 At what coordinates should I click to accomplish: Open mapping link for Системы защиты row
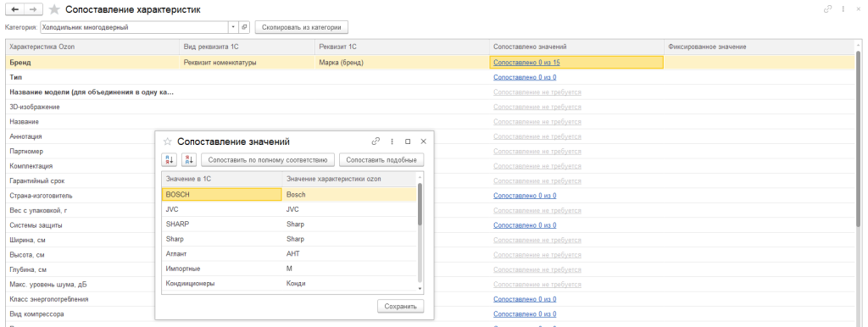click(x=525, y=225)
